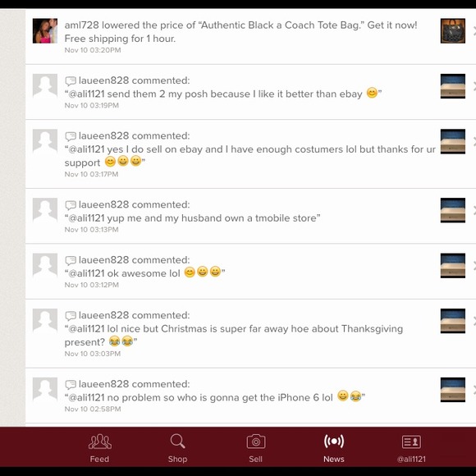The image size is (476, 476).
Task: Open the Shop search tab
Action: pos(177,448)
